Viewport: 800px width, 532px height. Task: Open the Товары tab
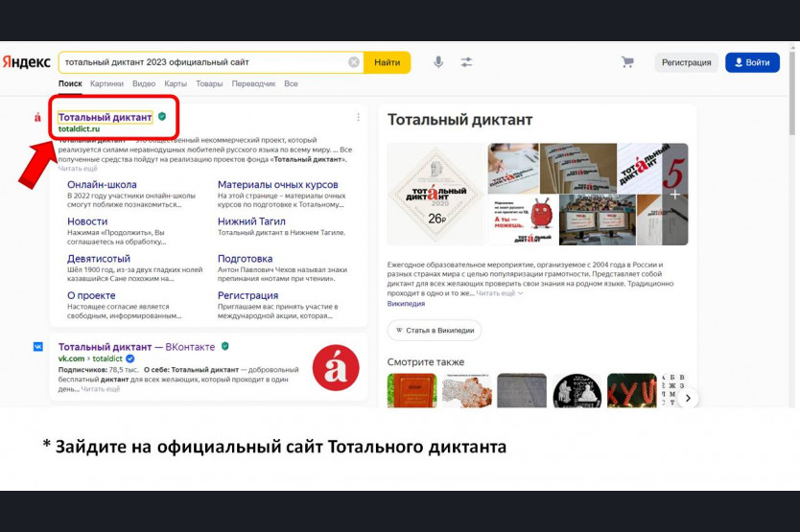point(209,83)
